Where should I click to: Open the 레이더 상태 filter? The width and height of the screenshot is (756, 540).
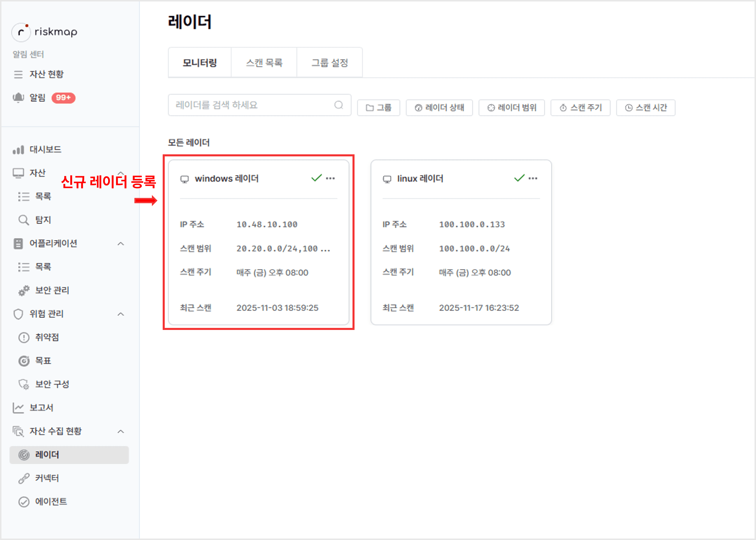[439, 108]
